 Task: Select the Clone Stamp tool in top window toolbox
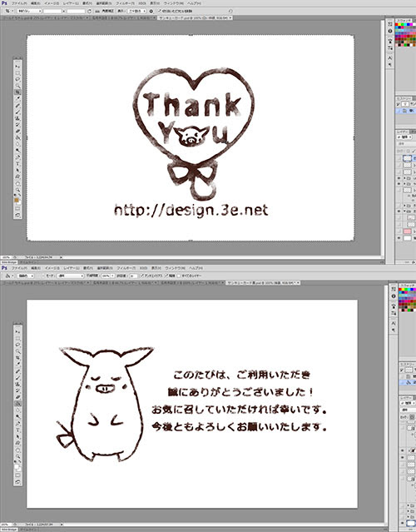point(18,118)
